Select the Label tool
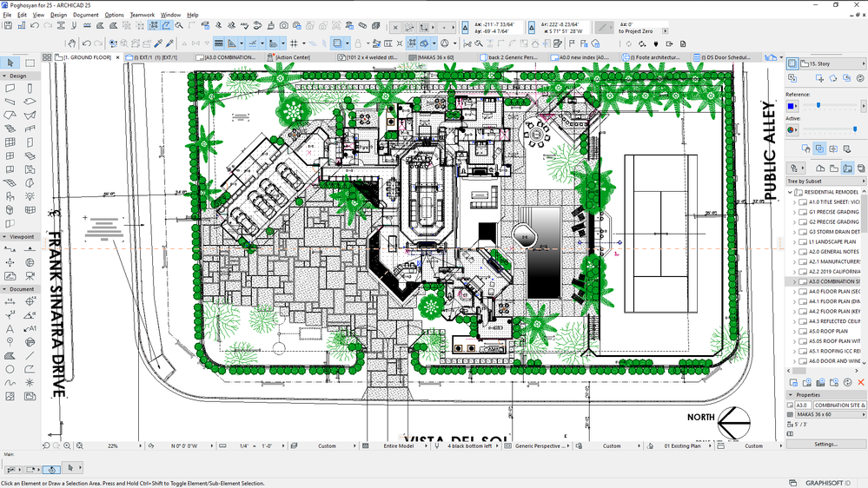The image size is (868, 488). 30,328
